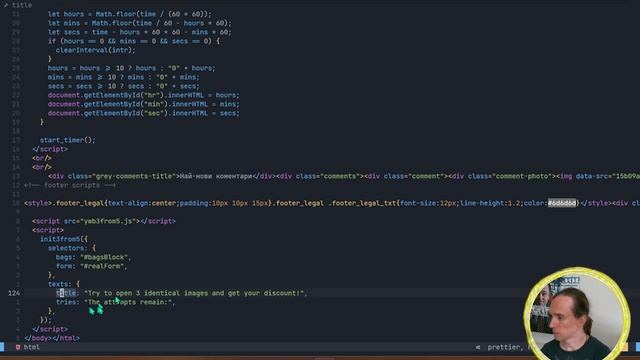Click 'let hours = Math.floor' line

[130, 14]
